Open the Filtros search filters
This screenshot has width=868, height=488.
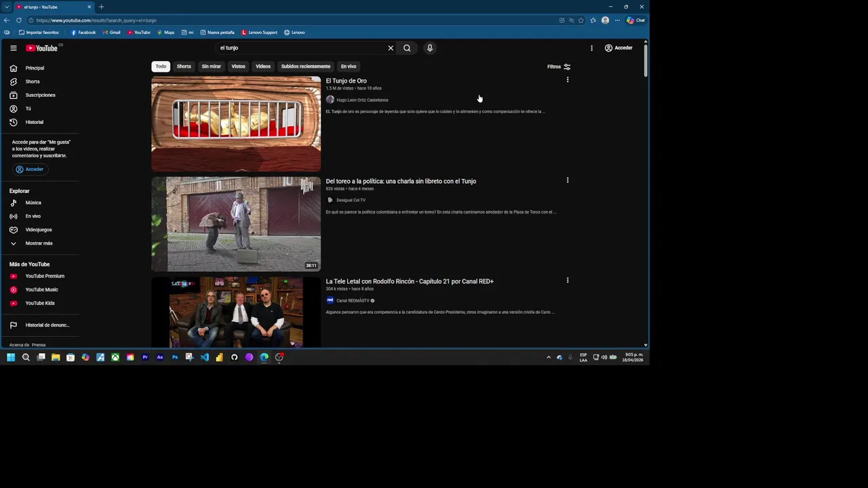[559, 66]
